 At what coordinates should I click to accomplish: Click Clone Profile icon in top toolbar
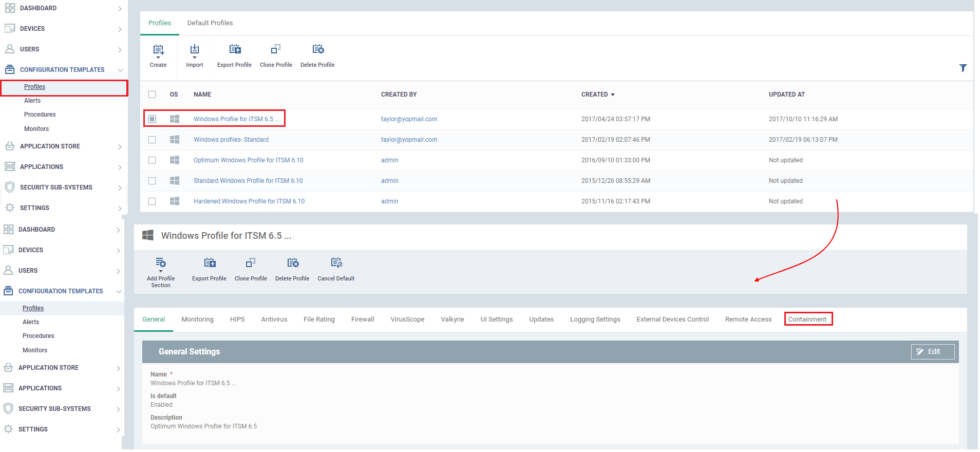[276, 49]
